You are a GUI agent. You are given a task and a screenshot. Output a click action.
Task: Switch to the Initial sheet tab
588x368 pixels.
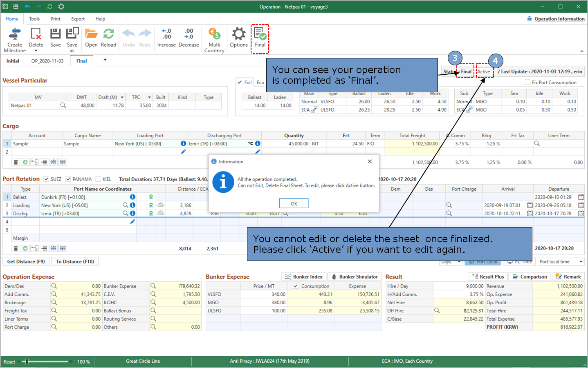13,61
